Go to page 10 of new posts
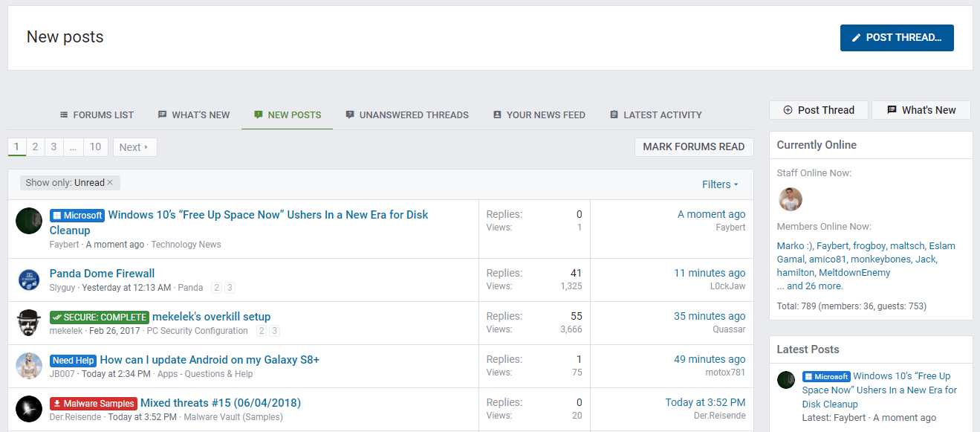980x432 pixels. pos(95,147)
